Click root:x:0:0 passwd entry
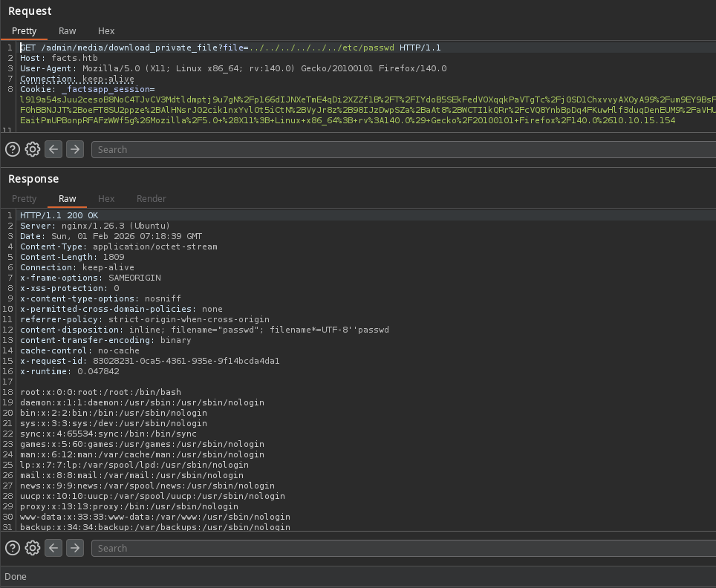 100,393
